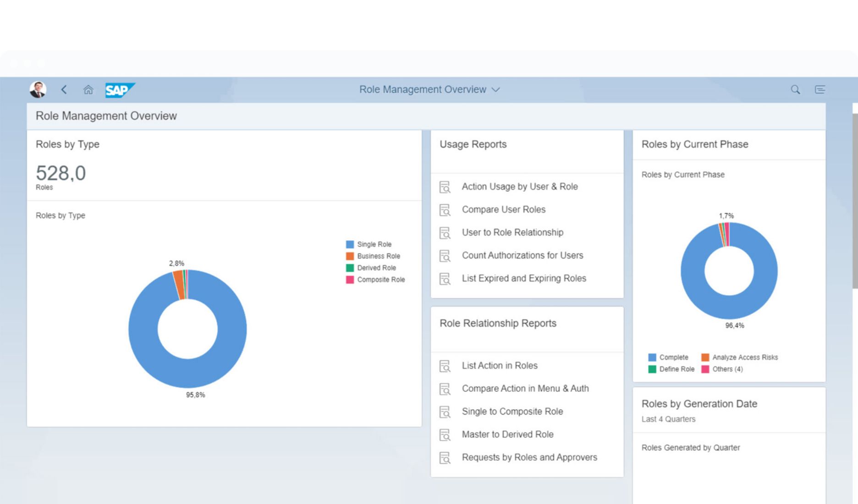Viewport: 858px width, 504px height.
Task: Click the Roles by Current Phase card header
Action: coord(694,144)
